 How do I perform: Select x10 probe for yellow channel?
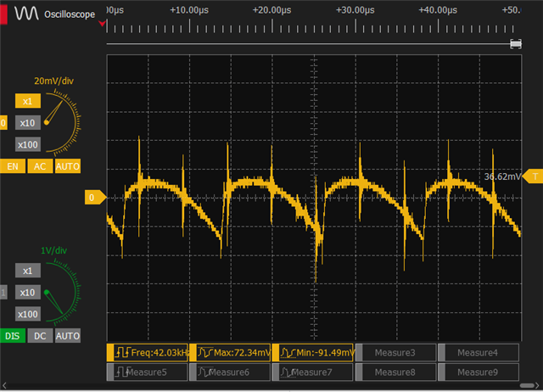(x=28, y=123)
